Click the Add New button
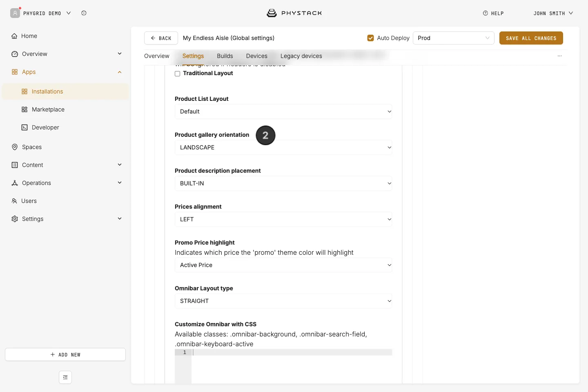 pyautogui.click(x=65, y=354)
